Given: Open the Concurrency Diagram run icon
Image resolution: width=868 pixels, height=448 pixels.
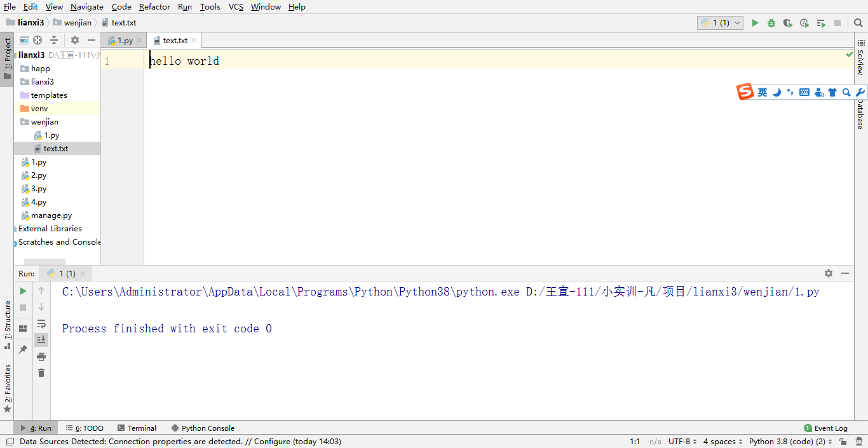Looking at the screenshot, I should (x=821, y=23).
